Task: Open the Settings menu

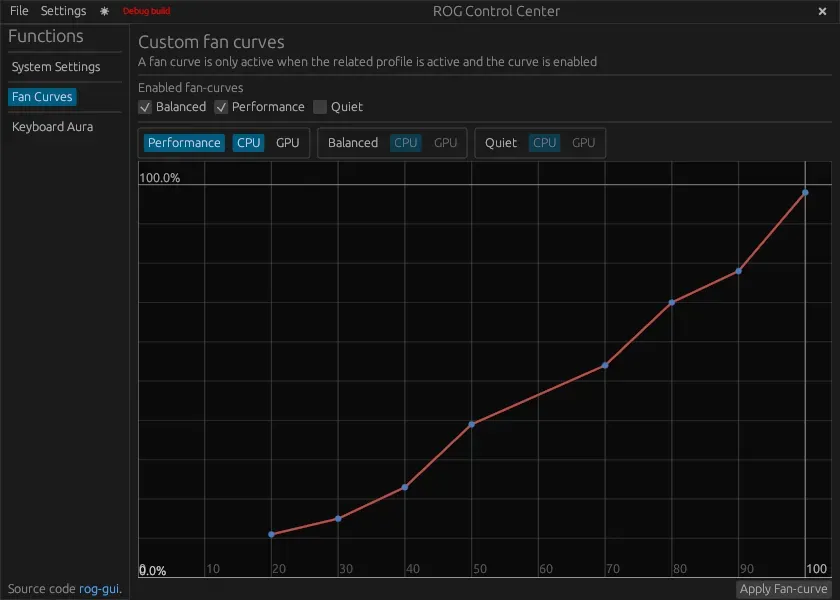Action: click(62, 11)
